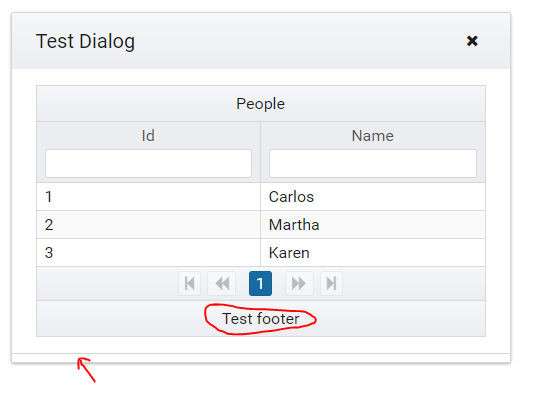Click the cell with Id 3
Viewport: 537px width, 394px height.
(148, 253)
